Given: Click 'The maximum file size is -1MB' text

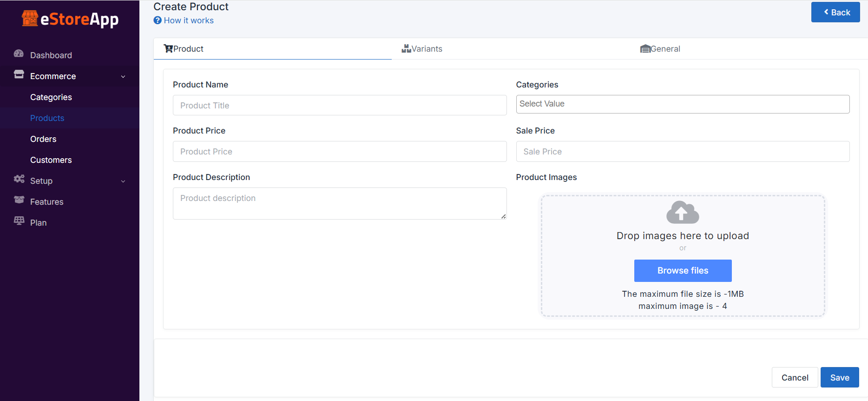Looking at the screenshot, I should pyautogui.click(x=683, y=294).
